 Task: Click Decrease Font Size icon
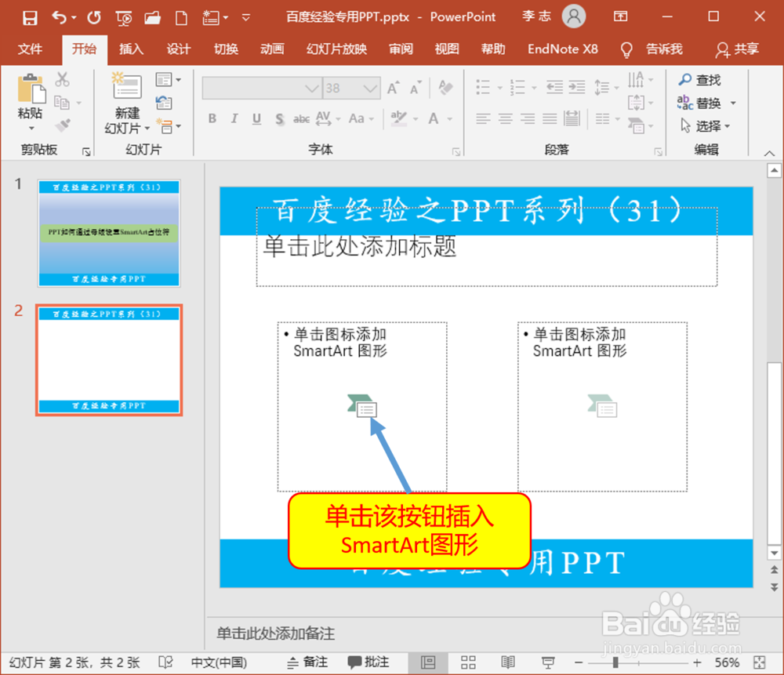(416, 88)
